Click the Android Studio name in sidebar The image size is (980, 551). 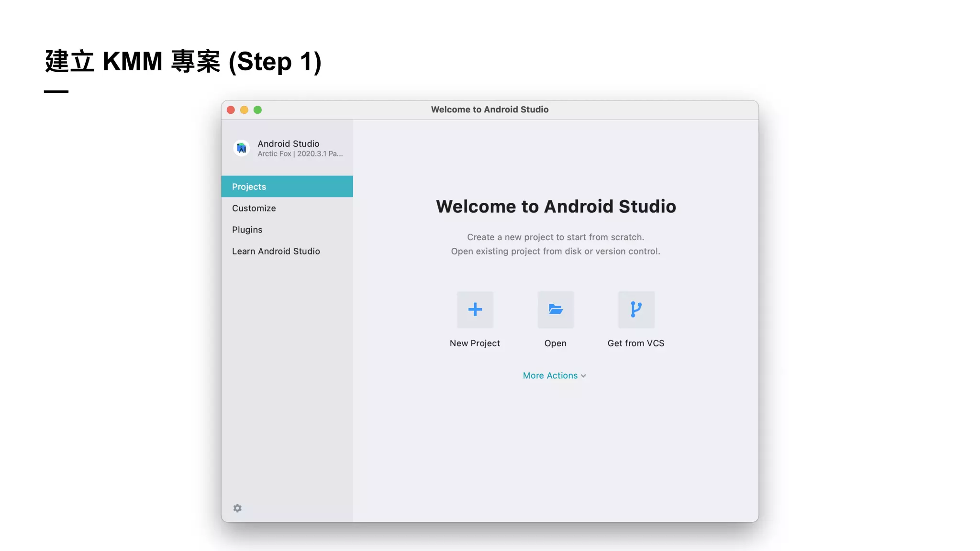click(x=289, y=143)
